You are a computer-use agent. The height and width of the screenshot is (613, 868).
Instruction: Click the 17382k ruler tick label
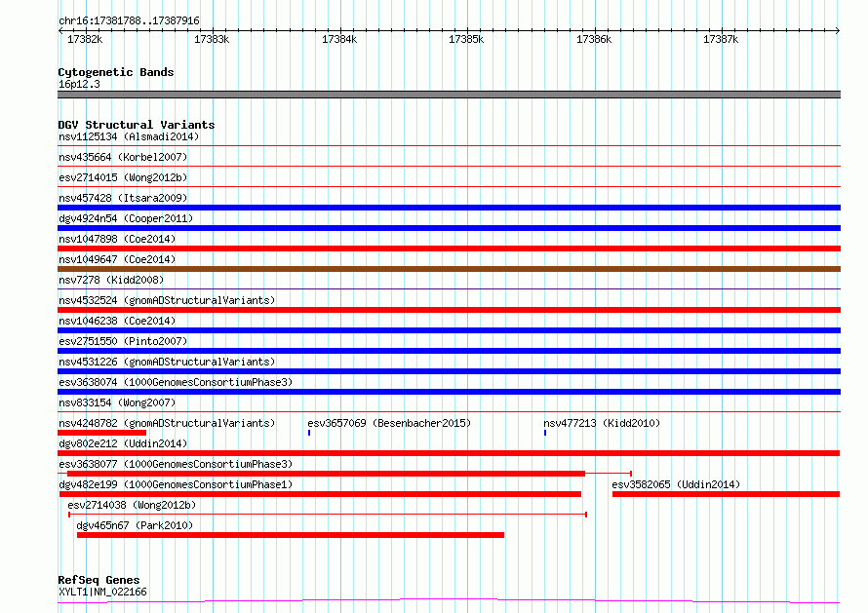click(x=85, y=39)
